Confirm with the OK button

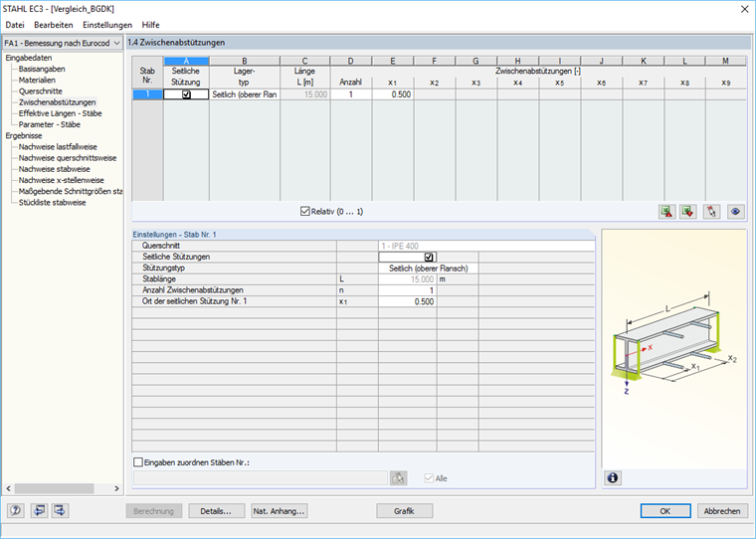tap(665, 511)
